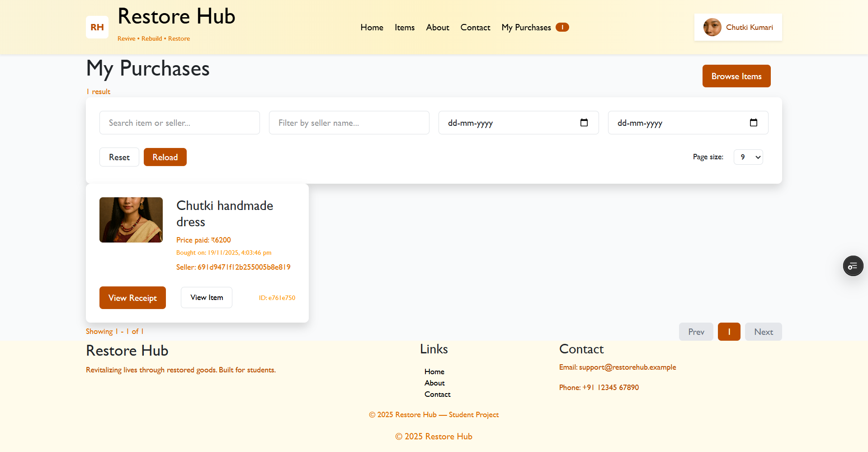Click the RH logo icon

[97, 27]
